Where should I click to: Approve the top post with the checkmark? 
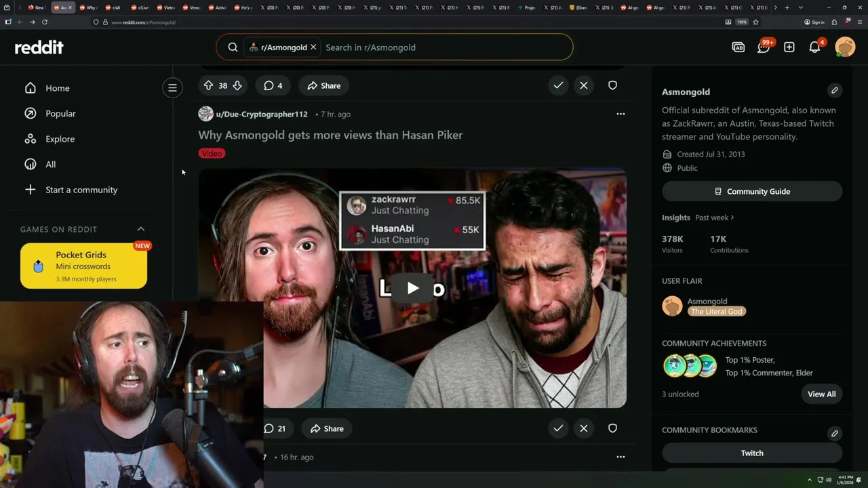(558, 85)
